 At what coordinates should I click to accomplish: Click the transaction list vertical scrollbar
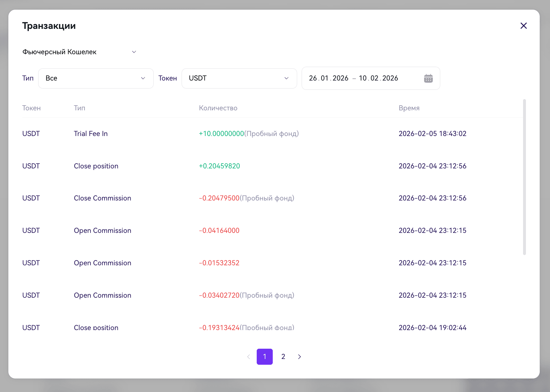tap(524, 177)
